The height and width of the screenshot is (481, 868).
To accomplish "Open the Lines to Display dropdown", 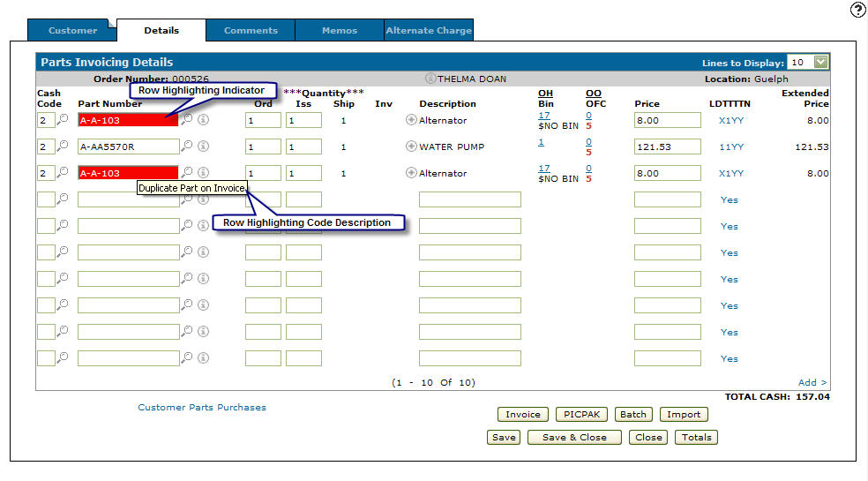I will pos(820,63).
